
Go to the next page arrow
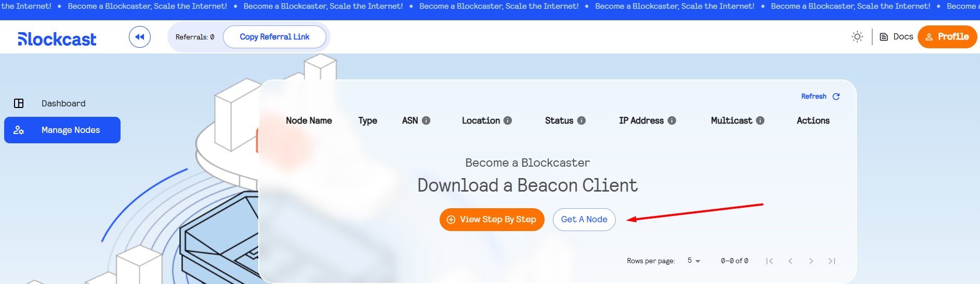(x=811, y=261)
